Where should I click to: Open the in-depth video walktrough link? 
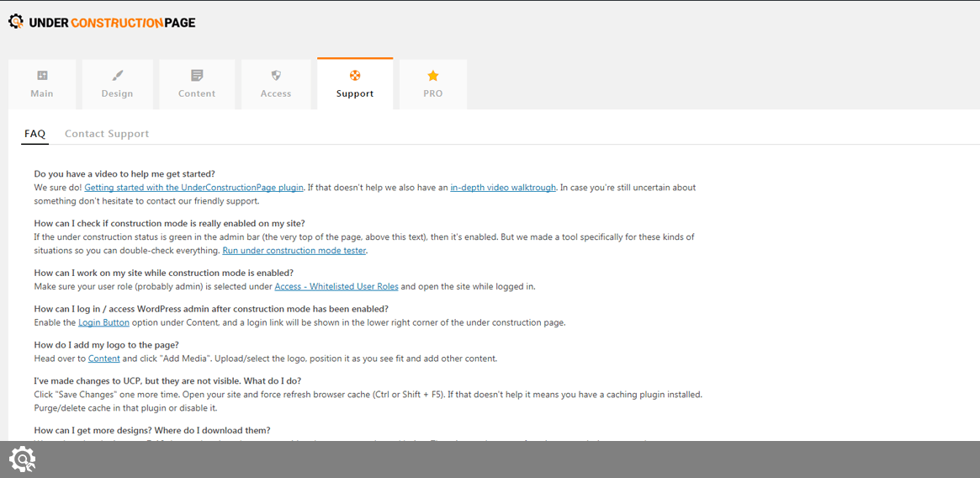[x=503, y=188]
